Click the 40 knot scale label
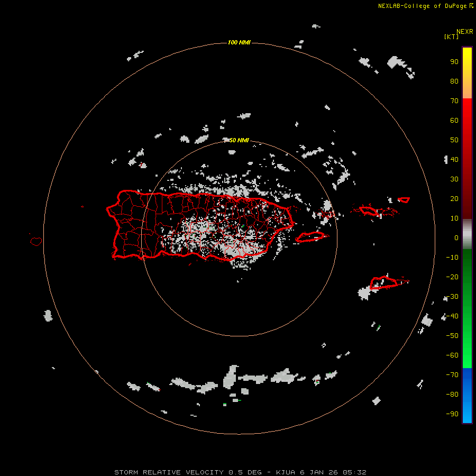This screenshot has height=476, width=476. coord(454,159)
